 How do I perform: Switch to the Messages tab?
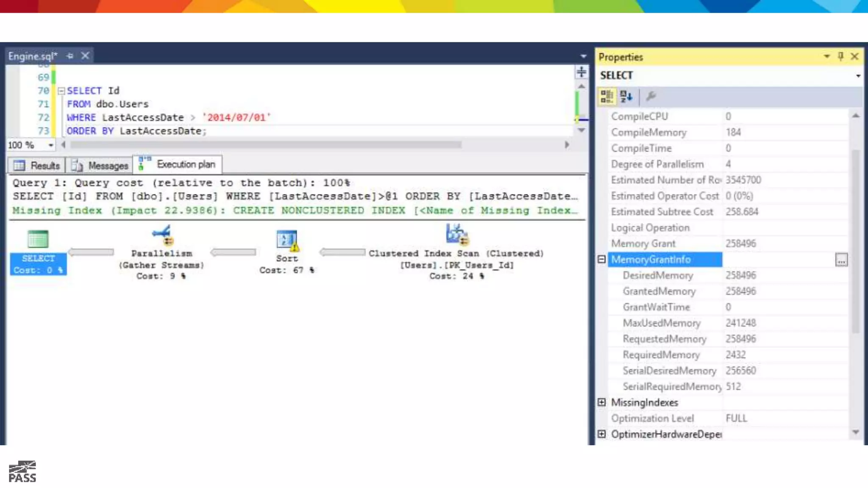pos(100,166)
